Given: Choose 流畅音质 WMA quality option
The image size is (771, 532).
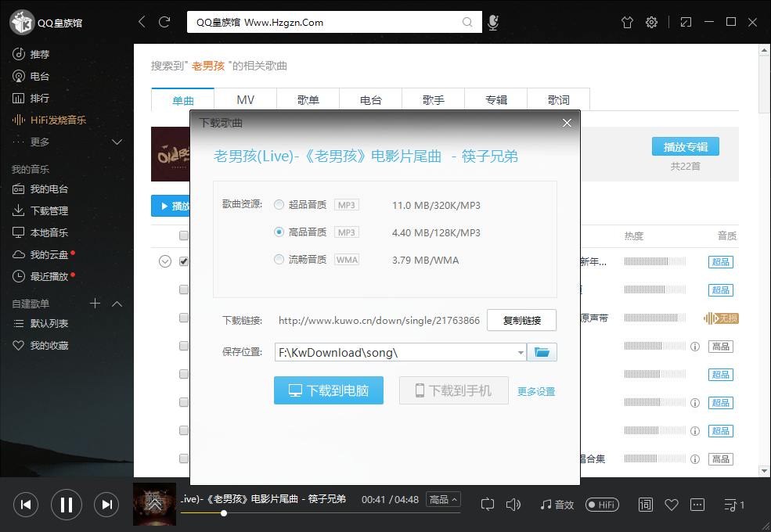Looking at the screenshot, I should coord(279,260).
